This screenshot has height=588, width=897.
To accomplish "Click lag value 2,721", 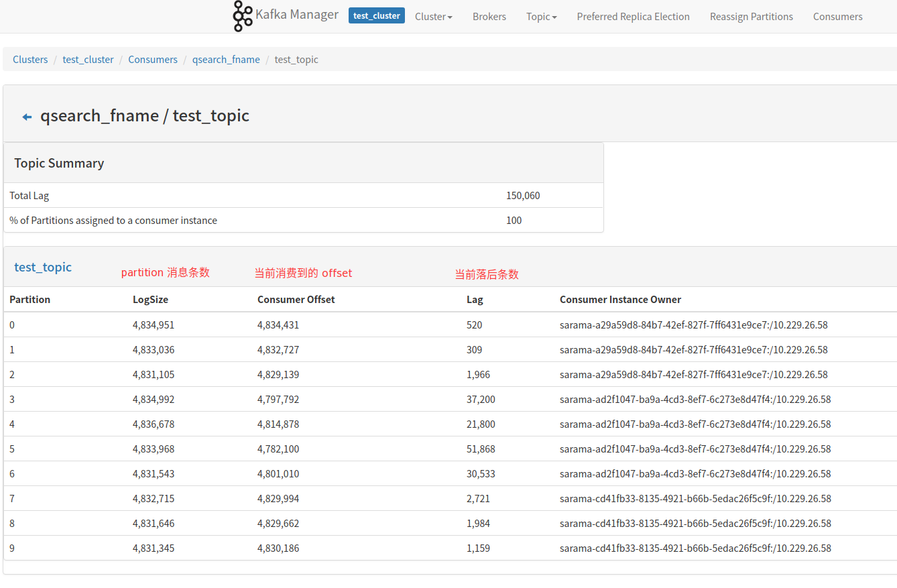I will [479, 499].
